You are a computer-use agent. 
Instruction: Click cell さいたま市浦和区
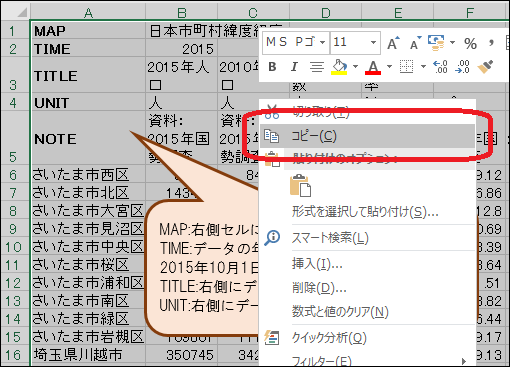point(88,283)
